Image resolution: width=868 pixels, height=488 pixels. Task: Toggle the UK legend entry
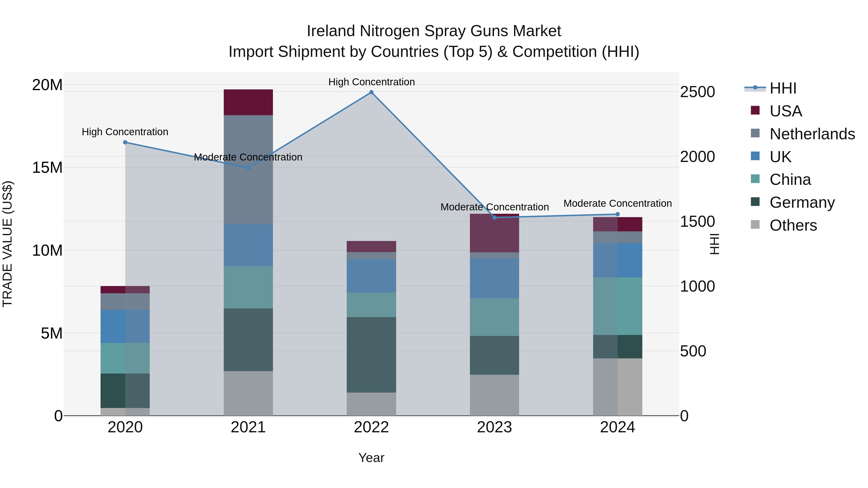point(771,157)
